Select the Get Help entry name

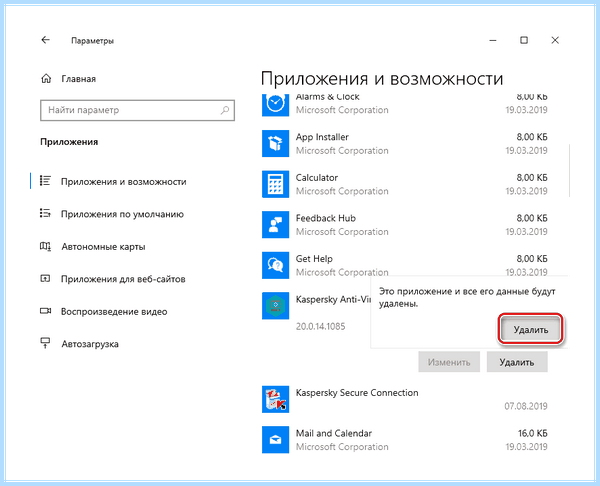(x=314, y=259)
